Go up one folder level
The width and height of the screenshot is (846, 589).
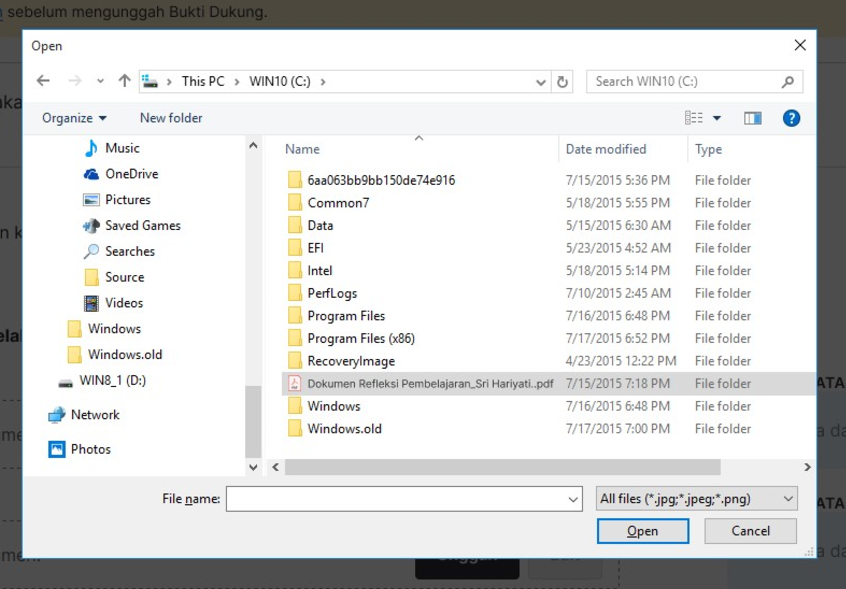click(124, 81)
